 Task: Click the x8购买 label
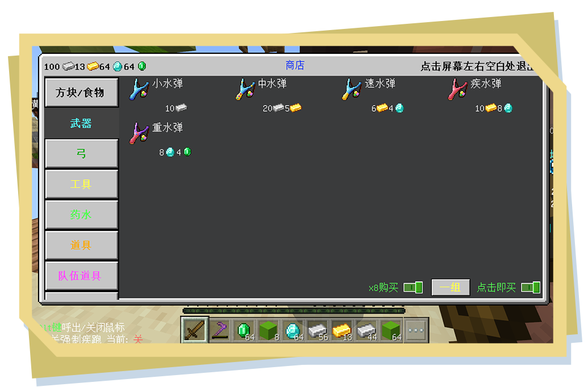pyautogui.click(x=383, y=288)
